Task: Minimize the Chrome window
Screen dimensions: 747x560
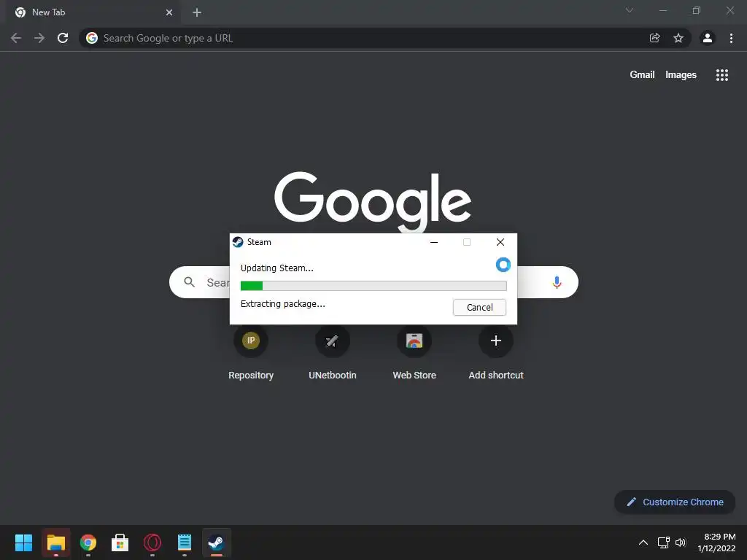Action: click(662, 10)
